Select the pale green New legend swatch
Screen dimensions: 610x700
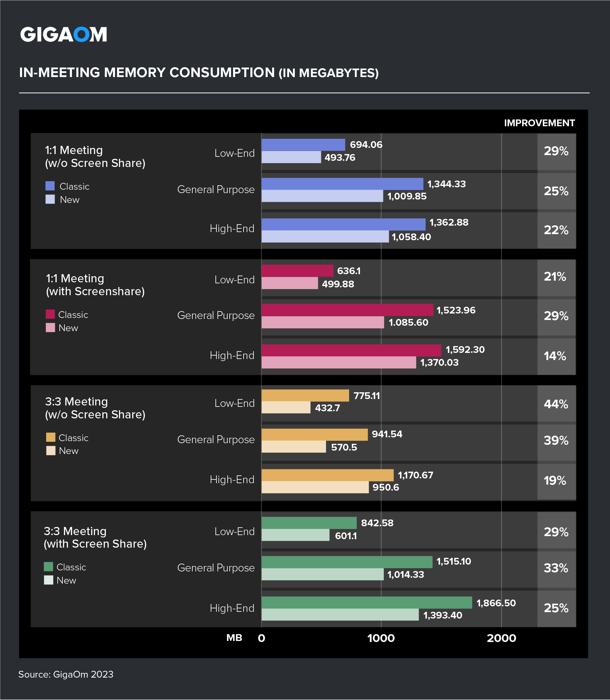click(x=48, y=580)
